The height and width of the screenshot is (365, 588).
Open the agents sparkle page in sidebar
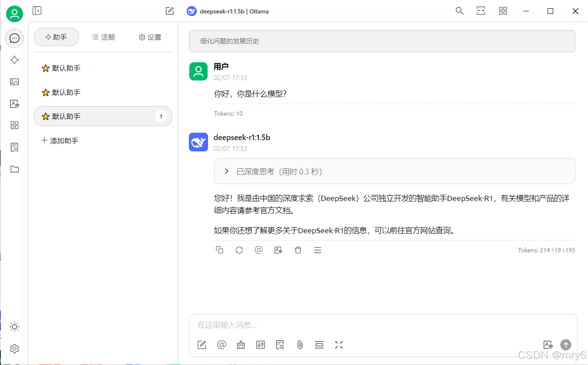click(14, 60)
